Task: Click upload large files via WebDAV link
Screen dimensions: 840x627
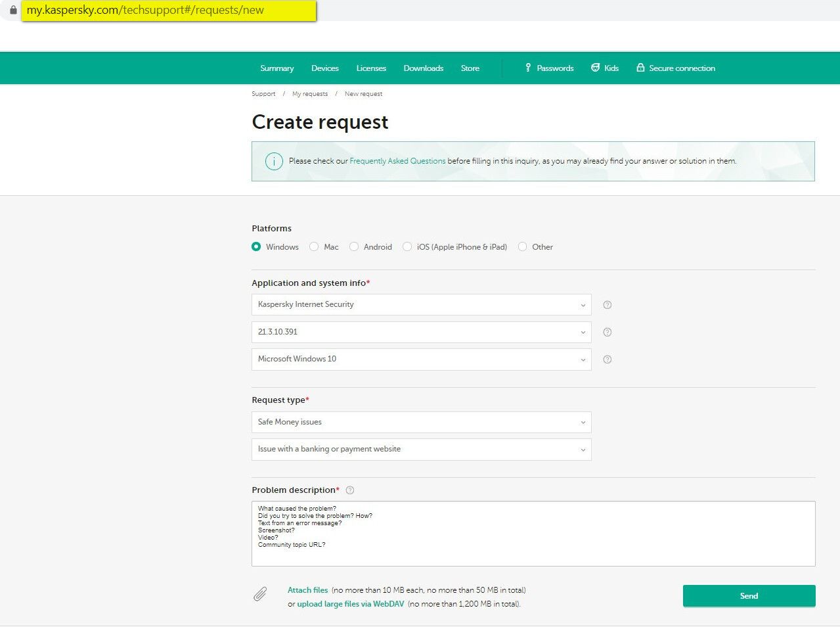Action: (351, 604)
